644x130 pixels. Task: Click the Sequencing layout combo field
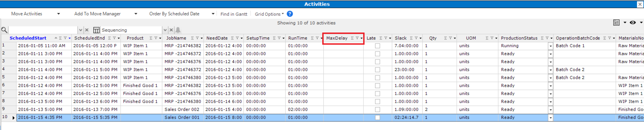coord(131,30)
